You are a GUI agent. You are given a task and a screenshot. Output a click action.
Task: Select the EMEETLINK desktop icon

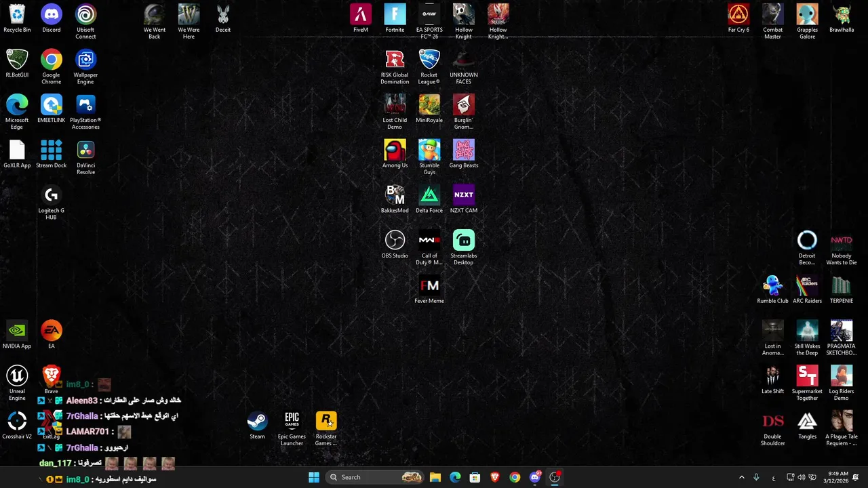(x=52, y=108)
